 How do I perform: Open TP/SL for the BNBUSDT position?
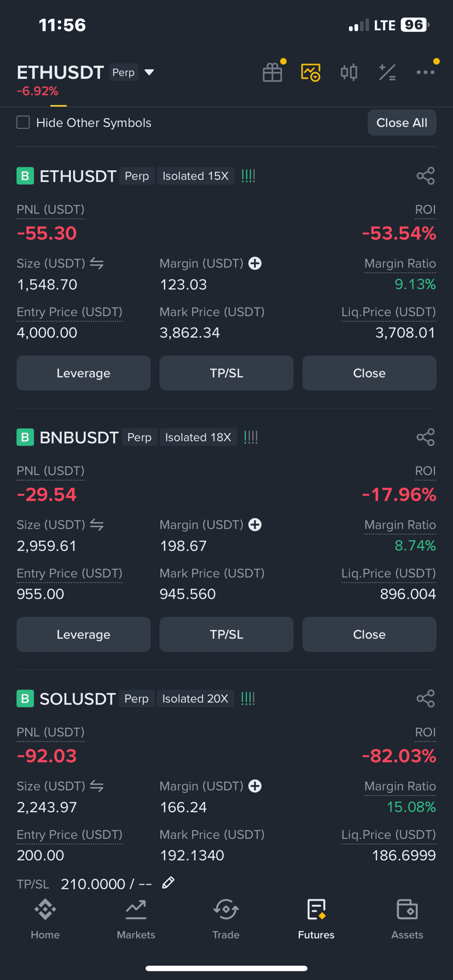(x=226, y=634)
